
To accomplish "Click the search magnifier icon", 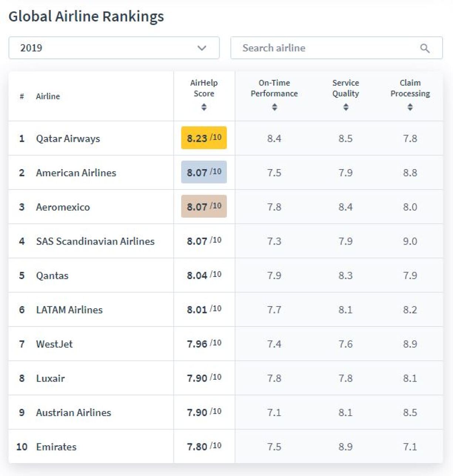I will point(425,48).
